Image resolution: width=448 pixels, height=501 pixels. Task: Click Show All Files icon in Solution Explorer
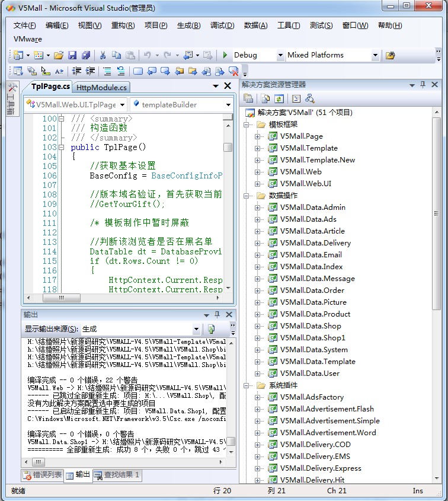(x=265, y=99)
